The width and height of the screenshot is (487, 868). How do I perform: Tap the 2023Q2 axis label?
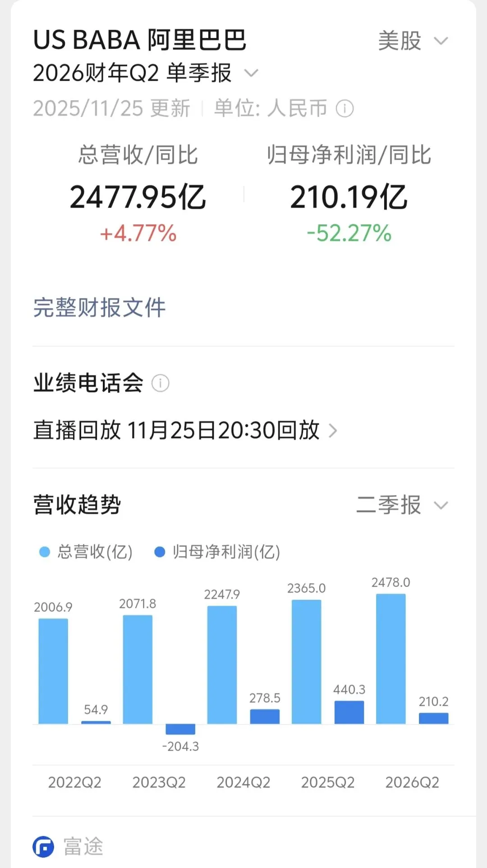[159, 782]
